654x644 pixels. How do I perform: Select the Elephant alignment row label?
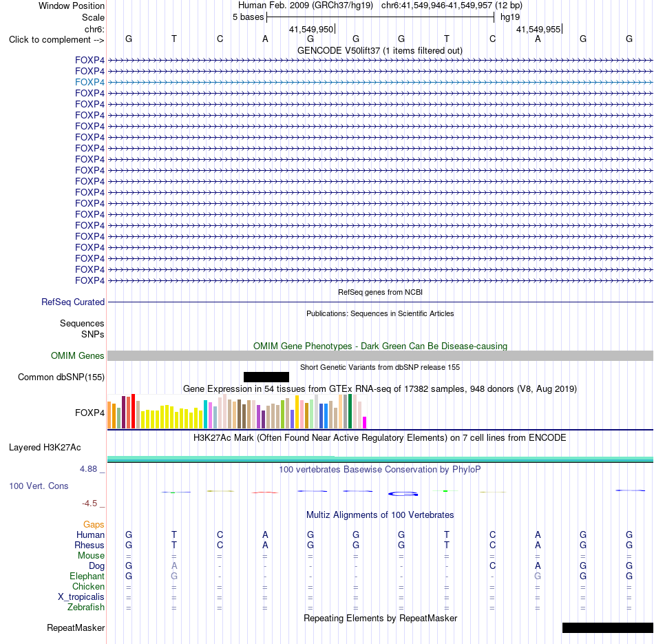pos(87,576)
